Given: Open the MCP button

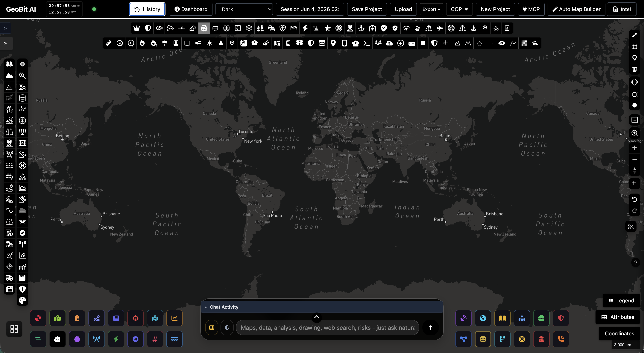Looking at the screenshot, I should coord(531,9).
